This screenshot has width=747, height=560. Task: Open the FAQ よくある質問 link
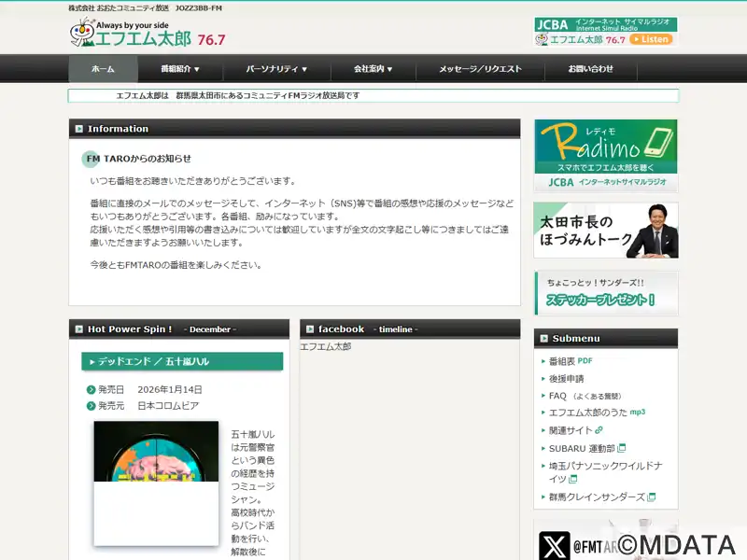point(585,396)
